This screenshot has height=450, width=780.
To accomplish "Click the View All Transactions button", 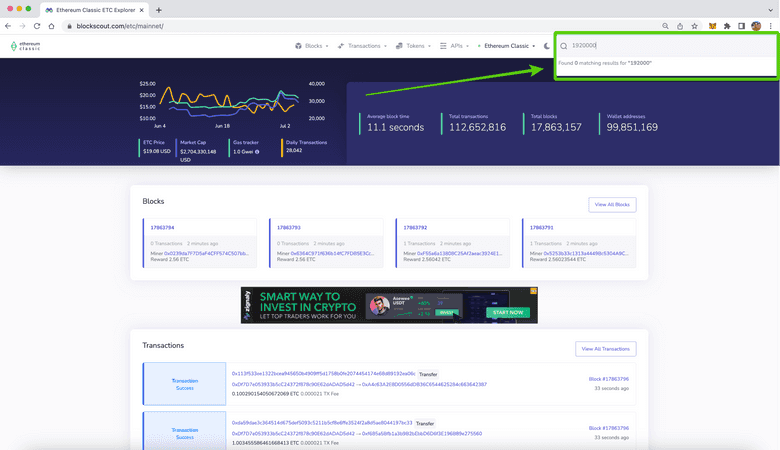I will tap(605, 349).
